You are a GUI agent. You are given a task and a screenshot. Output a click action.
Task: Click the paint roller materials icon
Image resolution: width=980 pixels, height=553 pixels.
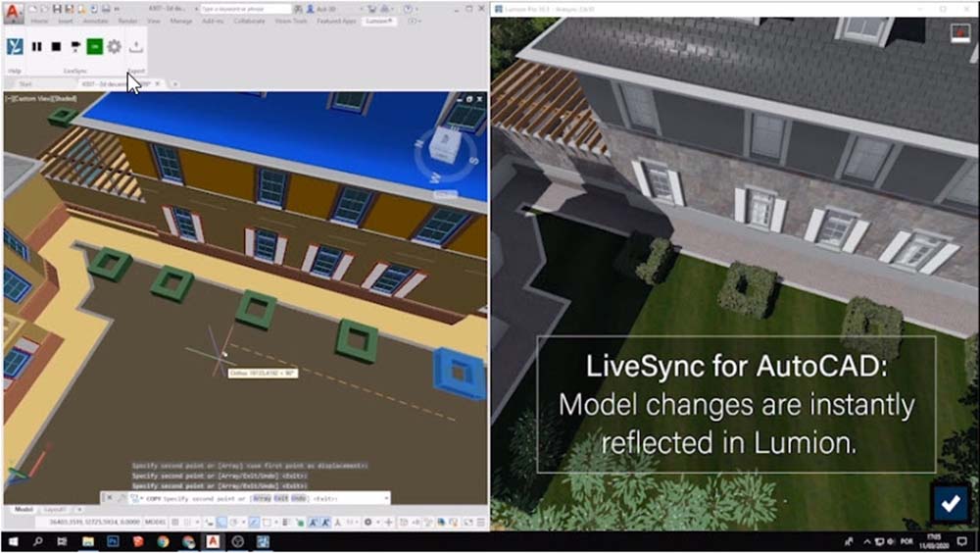75,46
